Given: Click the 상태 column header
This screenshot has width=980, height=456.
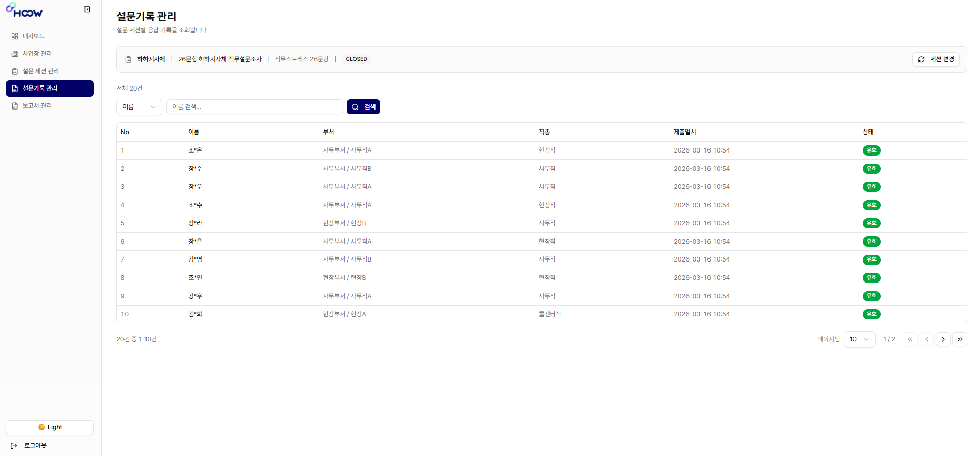Looking at the screenshot, I should pyautogui.click(x=868, y=132).
